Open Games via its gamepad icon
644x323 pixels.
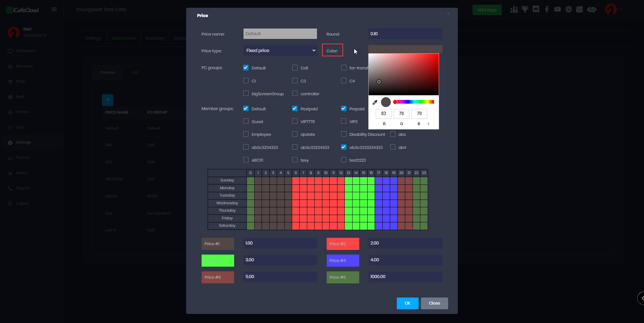coord(10,112)
